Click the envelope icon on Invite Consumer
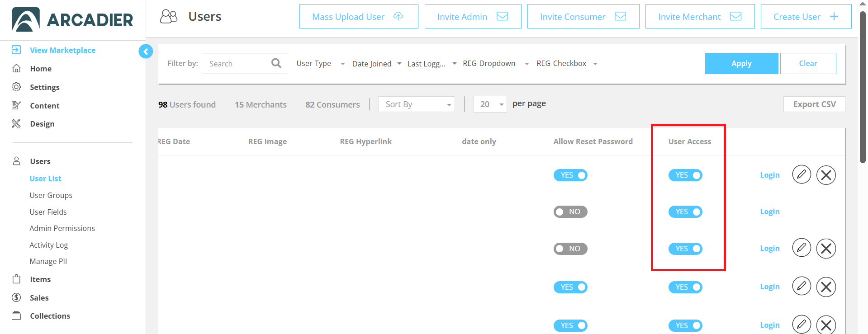The height and width of the screenshot is (334, 868). pos(621,16)
